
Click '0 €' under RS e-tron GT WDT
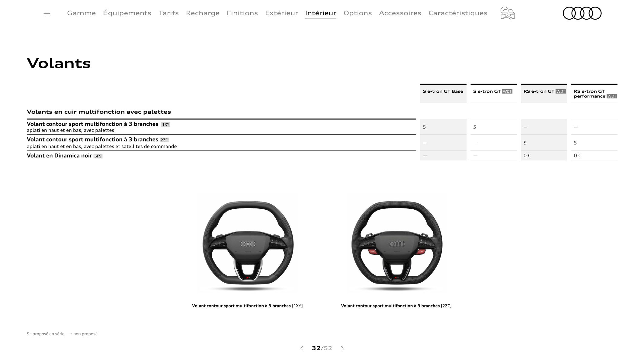tap(527, 156)
